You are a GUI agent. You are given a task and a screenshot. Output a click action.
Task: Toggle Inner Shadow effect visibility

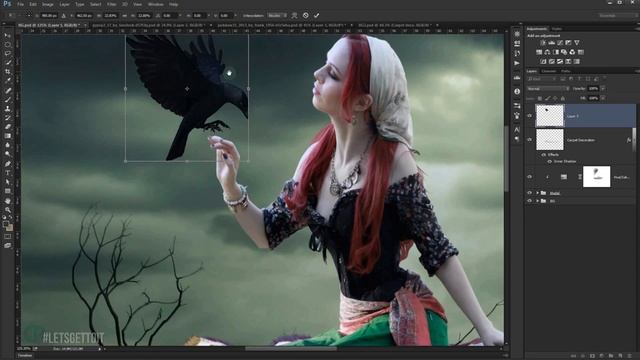(x=549, y=162)
